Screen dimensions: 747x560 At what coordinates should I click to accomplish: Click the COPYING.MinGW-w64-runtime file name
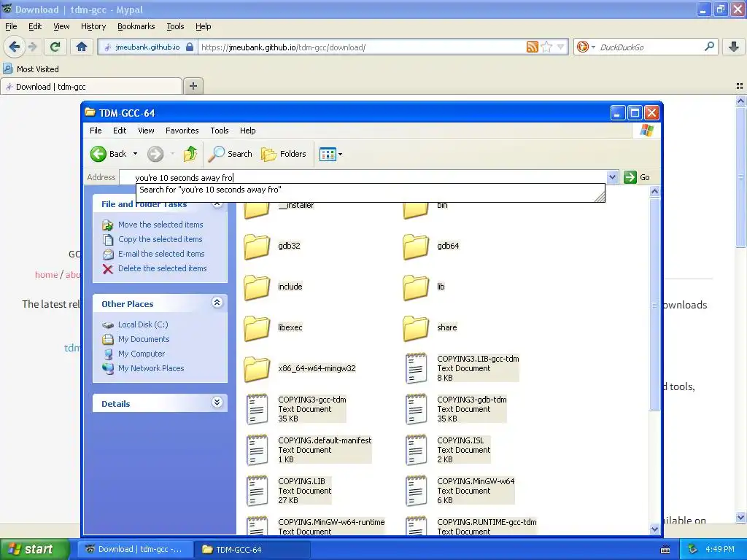(x=332, y=522)
